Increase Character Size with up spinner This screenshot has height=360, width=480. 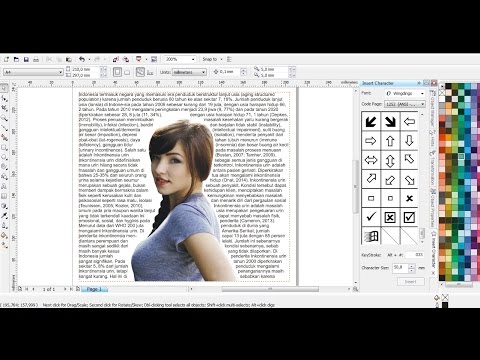pos(412,266)
